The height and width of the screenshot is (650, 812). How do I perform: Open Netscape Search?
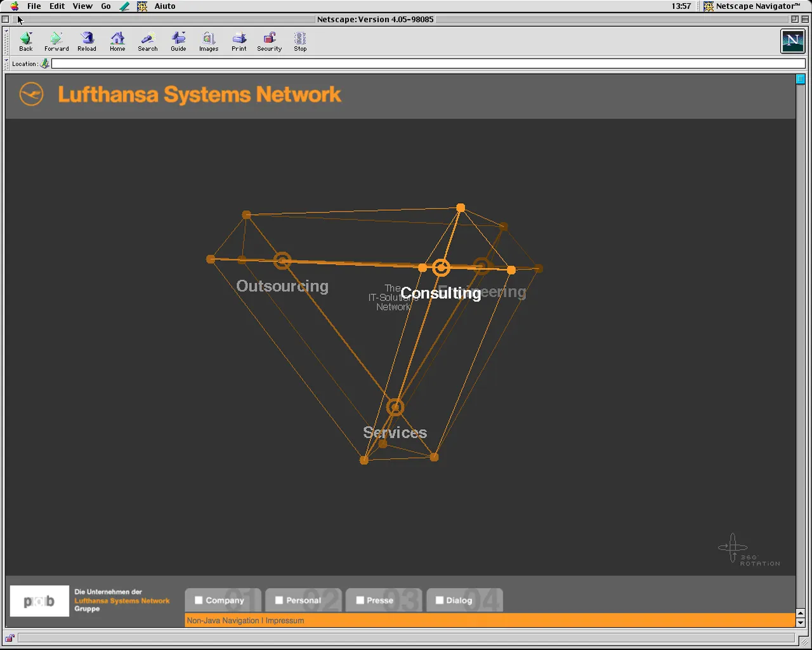[148, 41]
